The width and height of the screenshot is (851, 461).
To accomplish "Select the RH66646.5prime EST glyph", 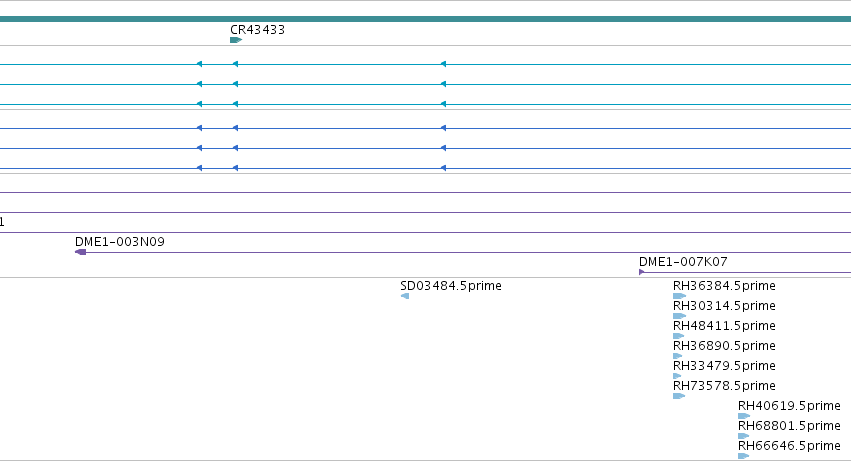I will click(744, 456).
